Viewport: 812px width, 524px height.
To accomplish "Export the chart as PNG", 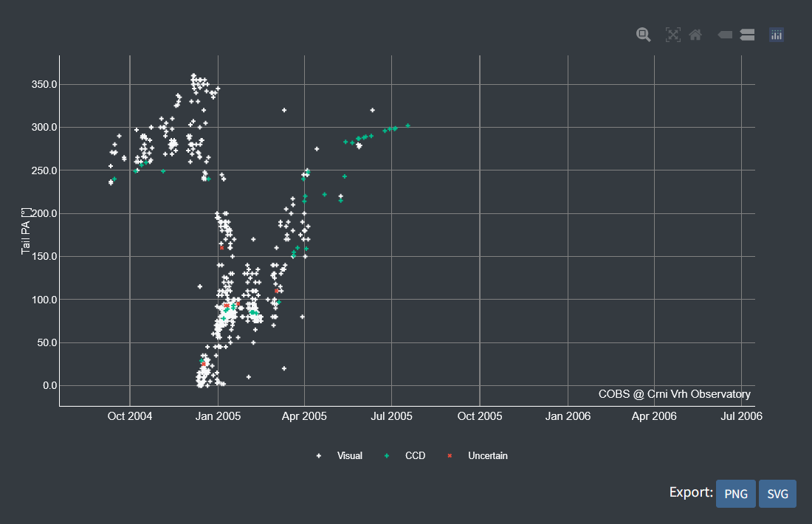I will (736, 494).
